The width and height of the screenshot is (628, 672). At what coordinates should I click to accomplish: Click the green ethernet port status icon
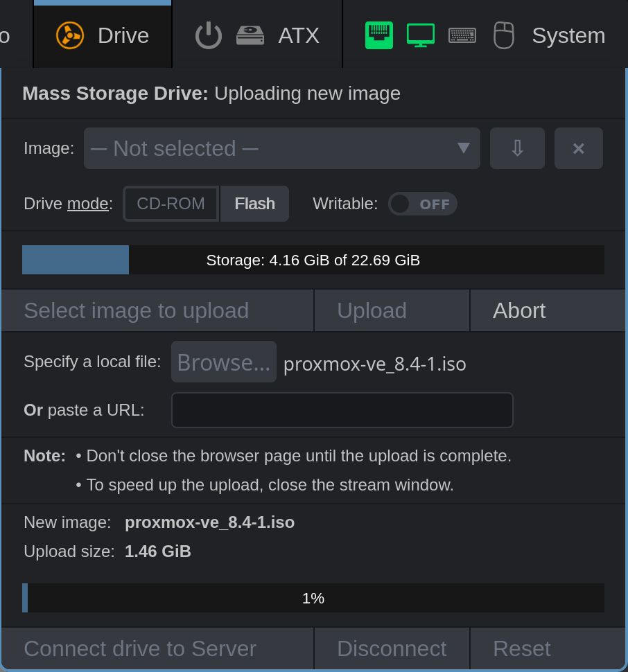(x=379, y=35)
